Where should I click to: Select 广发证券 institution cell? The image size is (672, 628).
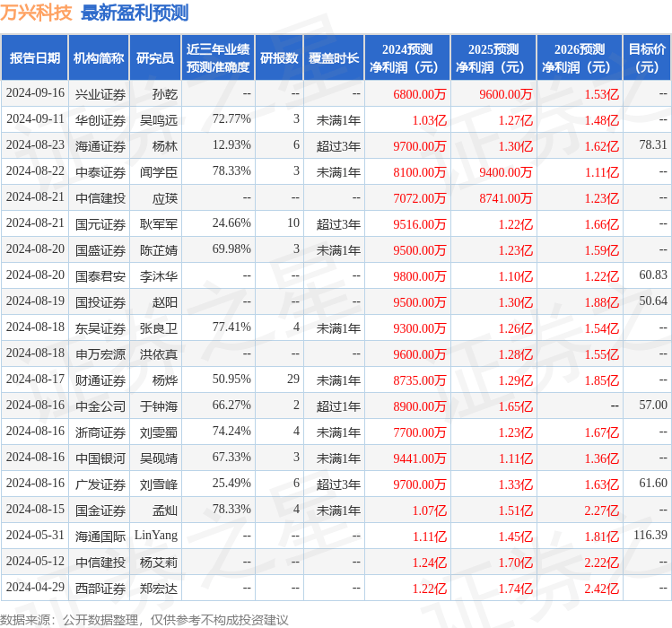coord(100,484)
